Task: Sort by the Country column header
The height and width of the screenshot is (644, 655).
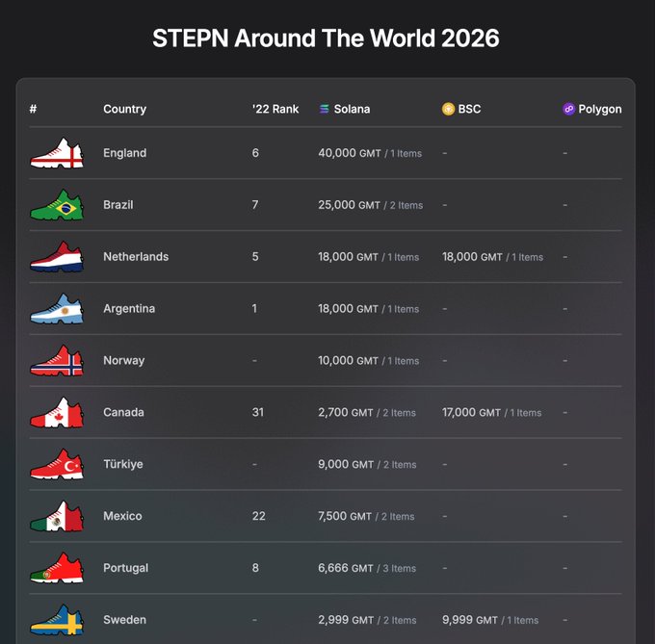Action: (x=124, y=109)
